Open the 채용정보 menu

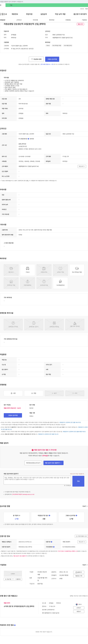(x=15, y=14)
